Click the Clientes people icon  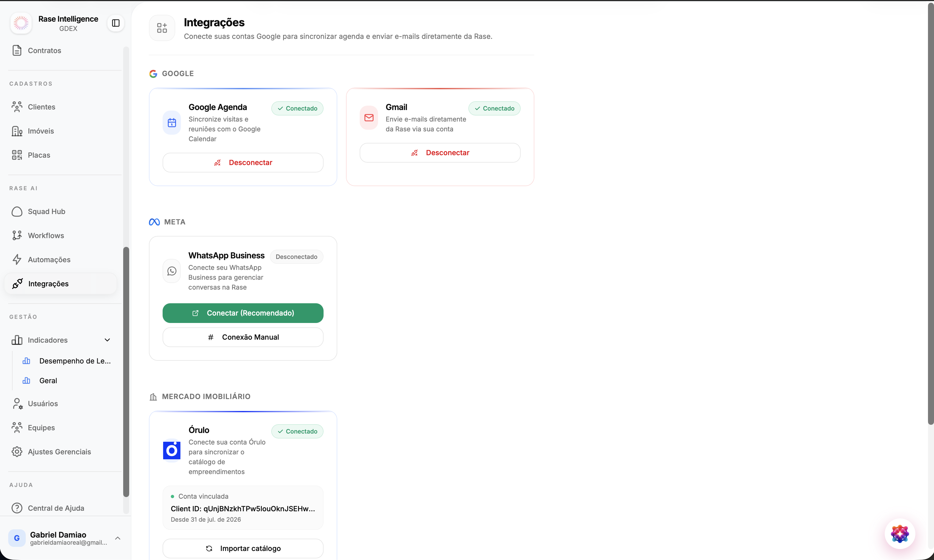pos(17,107)
